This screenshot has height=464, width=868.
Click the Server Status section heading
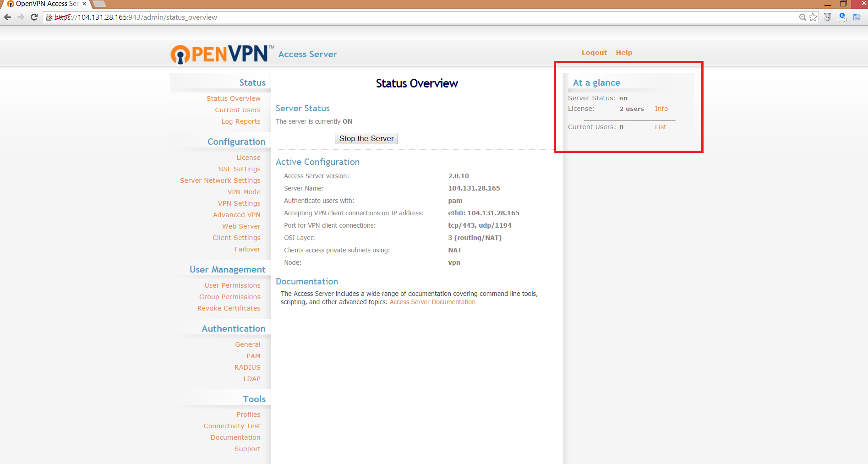303,109
